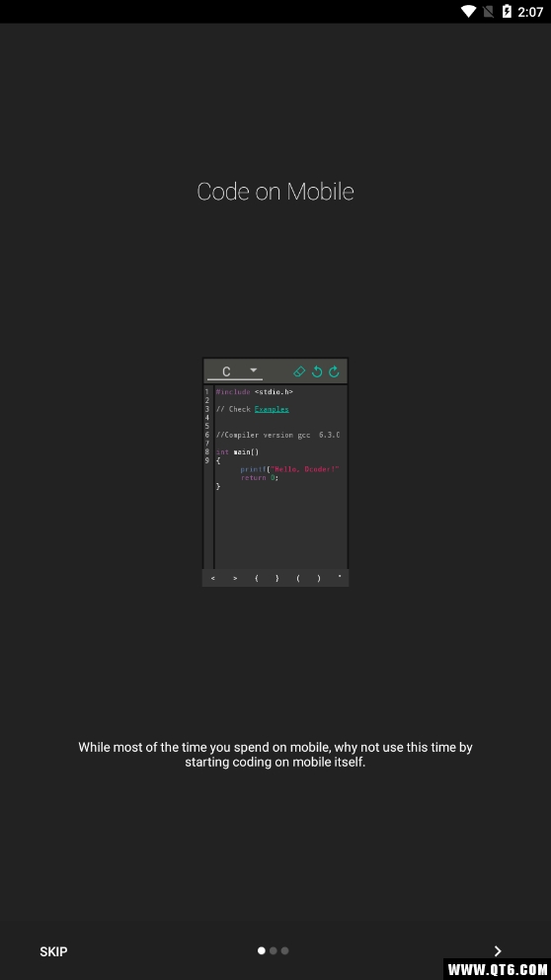This screenshot has width=551, height=980.
Task: Tap the no SIM card icon
Action: pyautogui.click(x=489, y=11)
